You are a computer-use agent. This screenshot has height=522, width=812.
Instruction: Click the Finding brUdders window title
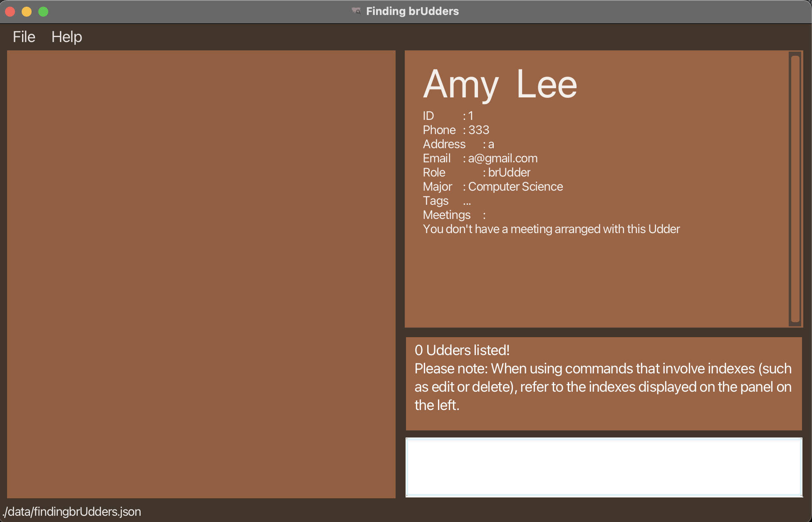(x=412, y=11)
